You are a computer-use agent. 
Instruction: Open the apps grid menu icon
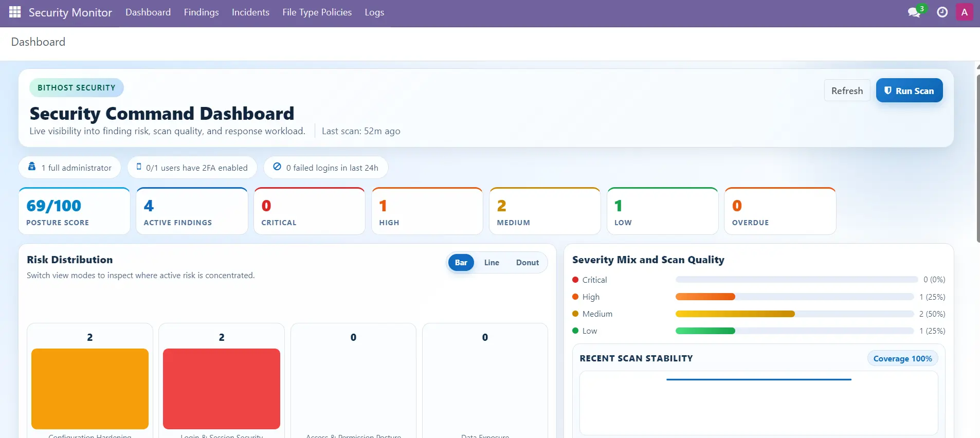(15, 12)
